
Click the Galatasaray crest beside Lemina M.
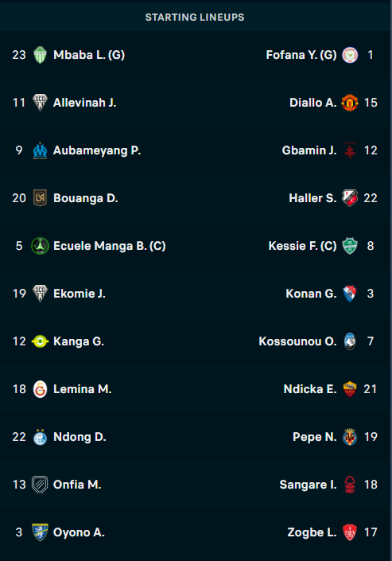(x=40, y=389)
